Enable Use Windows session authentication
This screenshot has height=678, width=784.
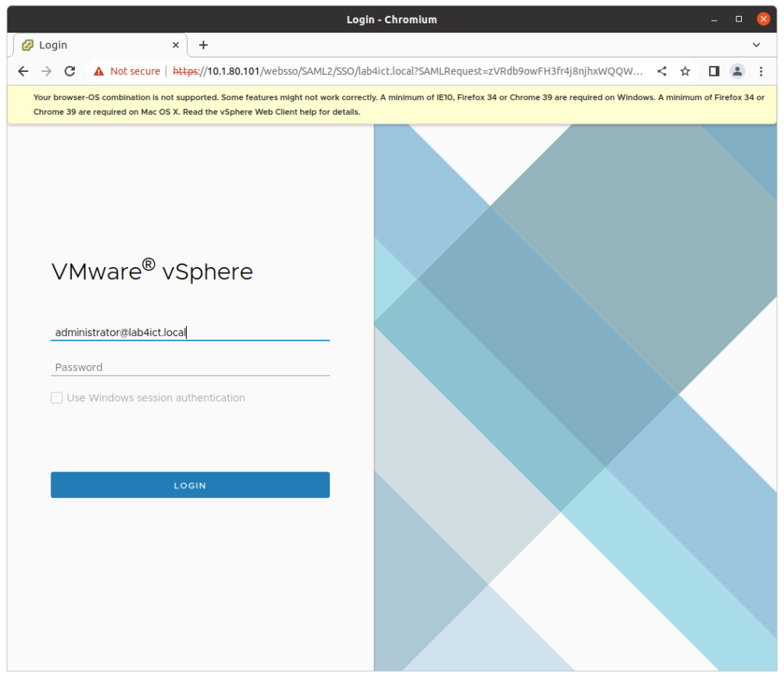point(57,397)
